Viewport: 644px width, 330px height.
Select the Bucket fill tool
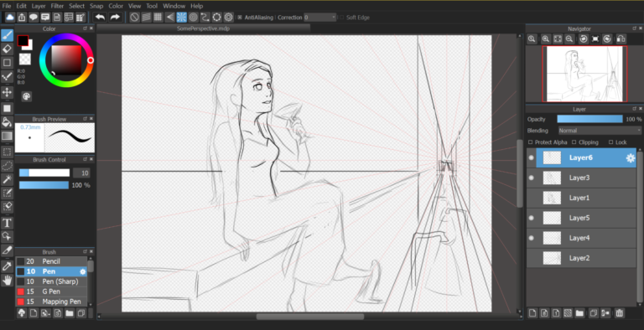tap(7, 122)
